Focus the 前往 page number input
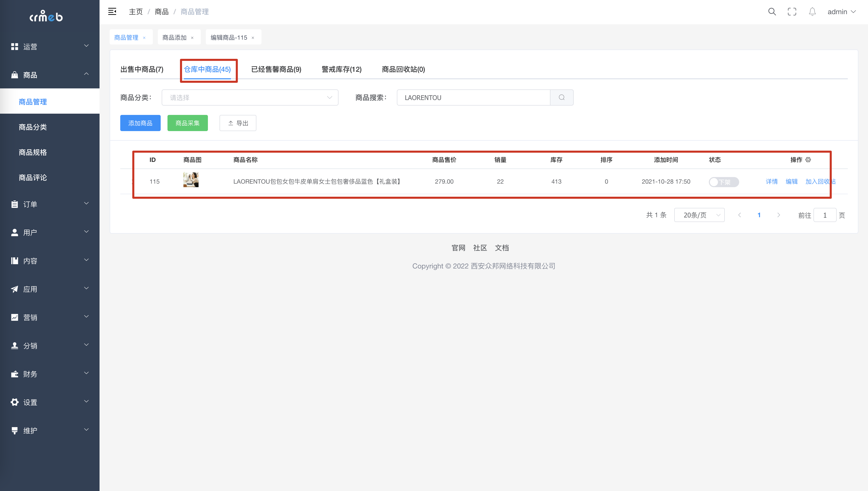The height and width of the screenshot is (491, 868). tap(825, 215)
